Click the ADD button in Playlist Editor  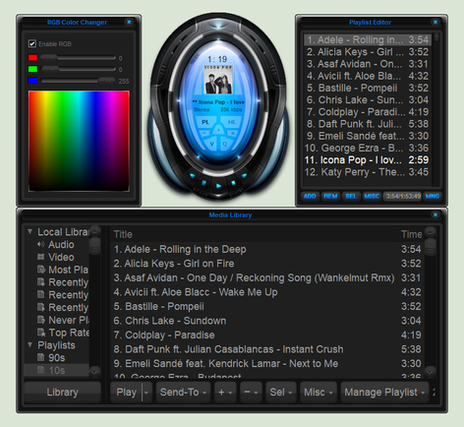310,196
